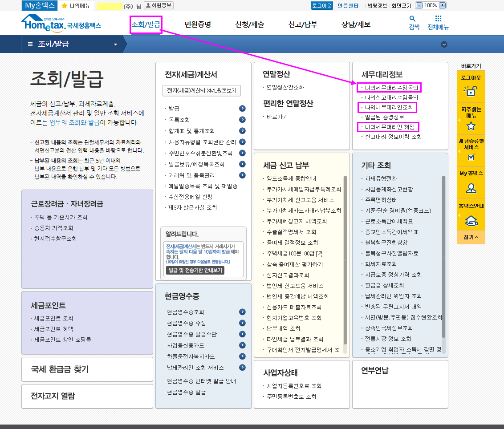Expand the 발급 arrow under 전자(세금)계산서

(242, 109)
